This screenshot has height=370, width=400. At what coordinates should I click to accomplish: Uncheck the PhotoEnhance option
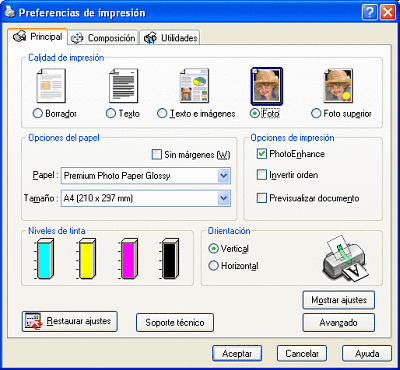click(x=262, y=154)
